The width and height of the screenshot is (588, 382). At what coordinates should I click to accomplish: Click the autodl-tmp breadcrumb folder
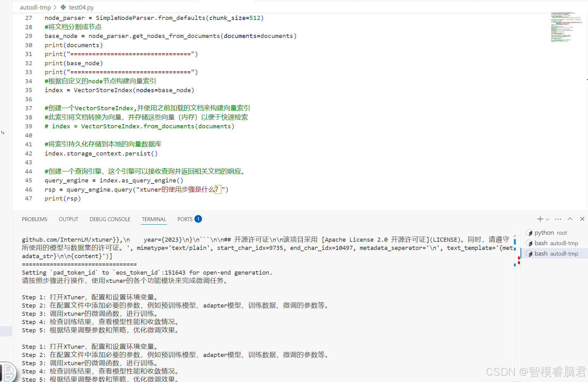click(x=35, y=7)
